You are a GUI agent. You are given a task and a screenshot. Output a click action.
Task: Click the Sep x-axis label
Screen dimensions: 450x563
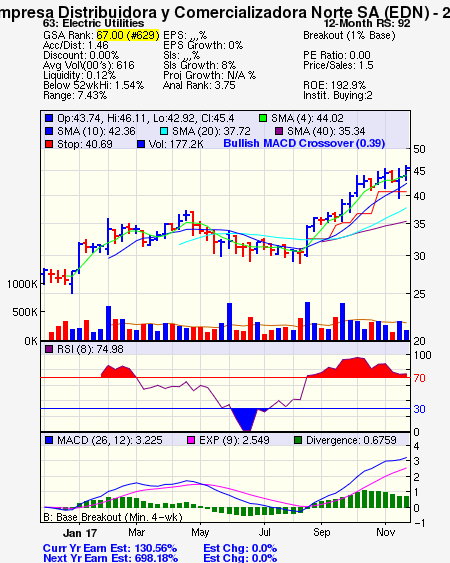321,532
